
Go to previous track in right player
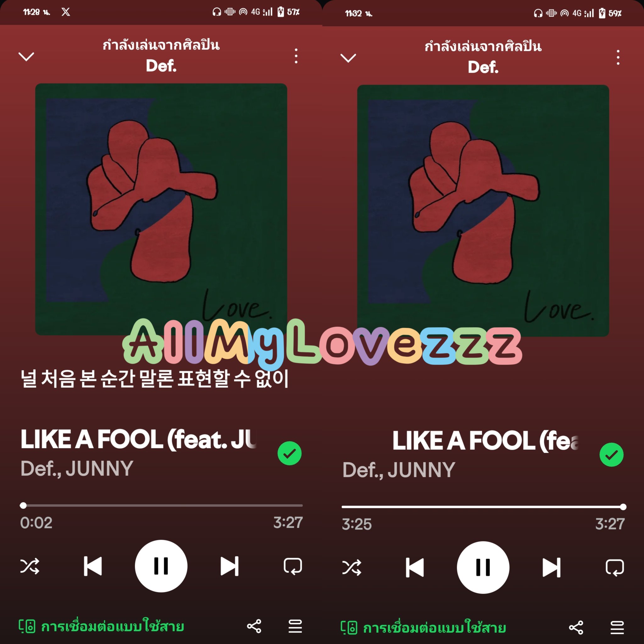coord(415,567)
